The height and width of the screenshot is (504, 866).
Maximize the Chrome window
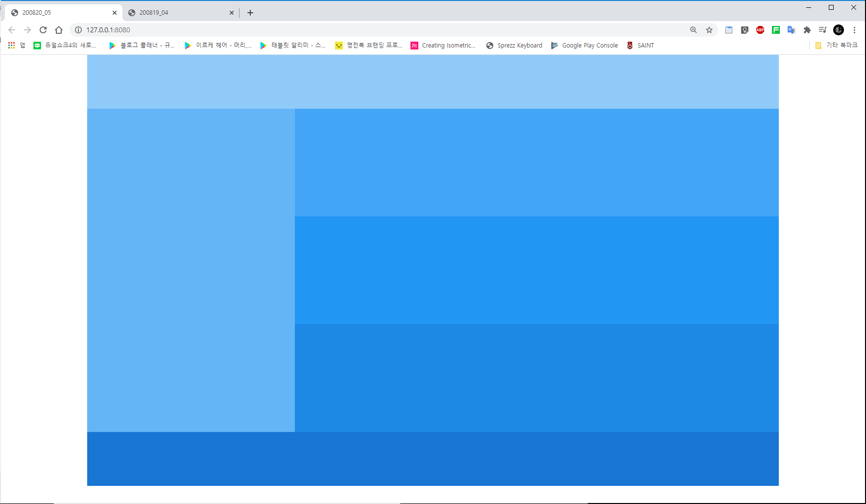[x=831, y=7]
